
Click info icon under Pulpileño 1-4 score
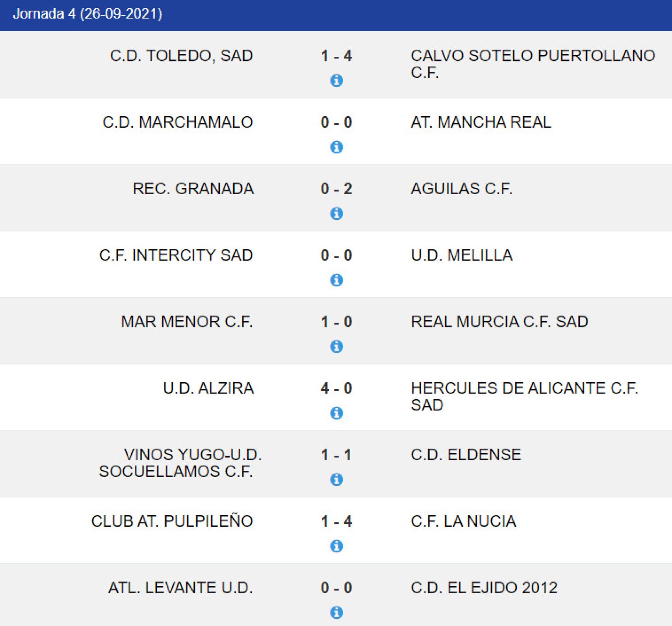pos(336,546)
